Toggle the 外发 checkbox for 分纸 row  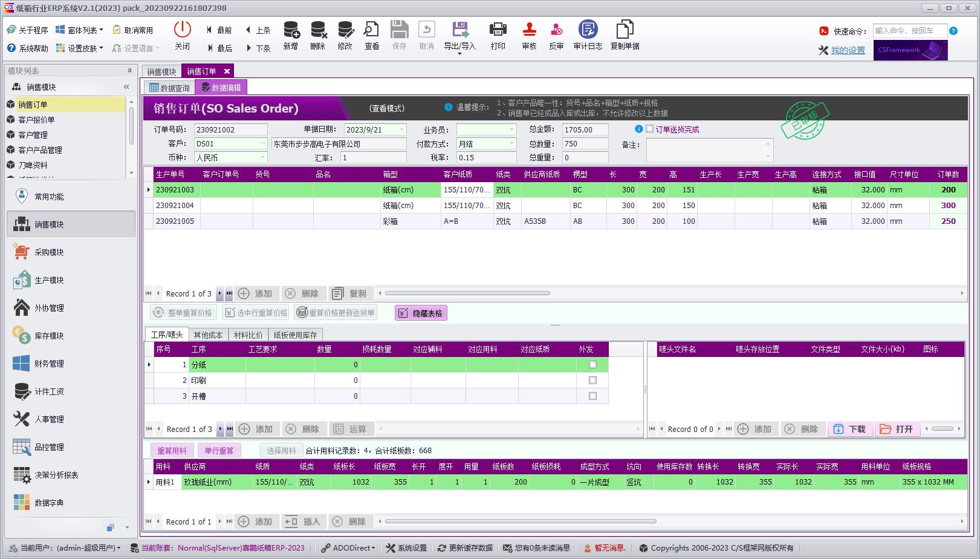592,364
